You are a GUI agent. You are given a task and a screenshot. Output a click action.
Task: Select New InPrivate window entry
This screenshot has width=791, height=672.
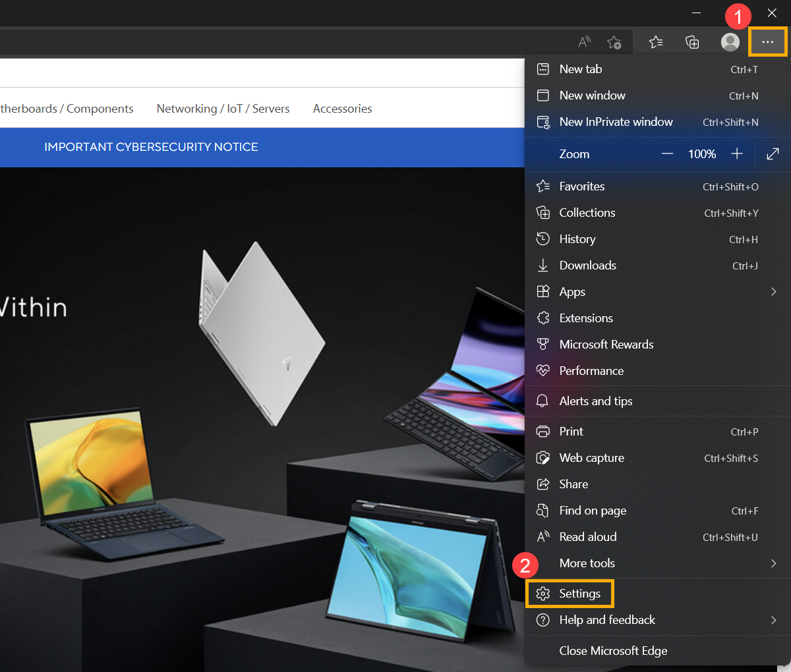click(x=657, y=122)
